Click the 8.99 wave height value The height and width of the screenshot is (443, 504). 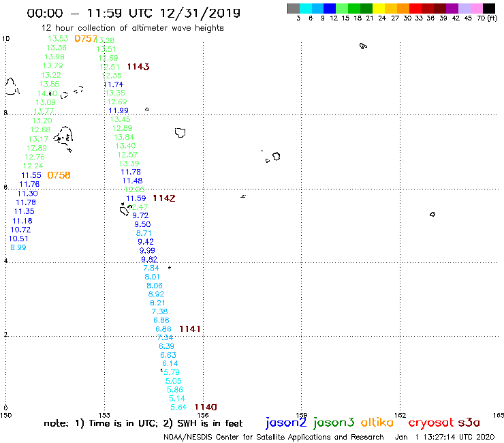18,247
